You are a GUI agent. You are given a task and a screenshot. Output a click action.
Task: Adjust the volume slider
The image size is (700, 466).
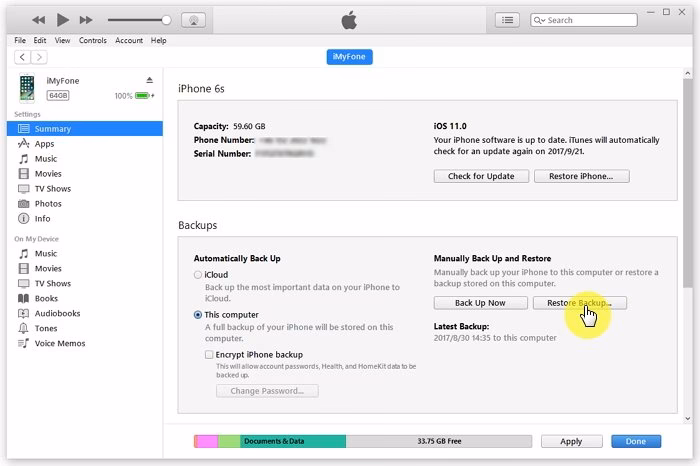click(140, 20)
